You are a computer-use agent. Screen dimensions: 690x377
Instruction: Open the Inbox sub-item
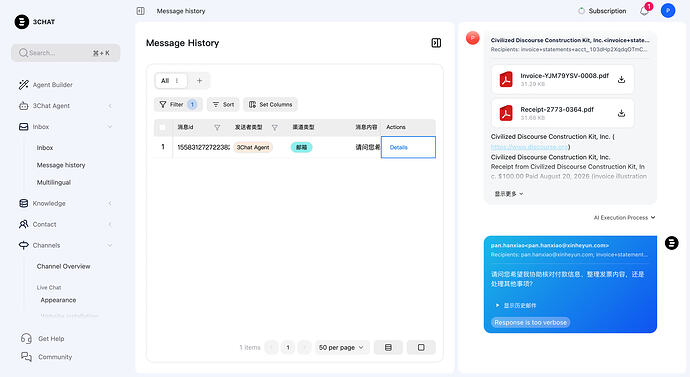click(x=45, y=148)
